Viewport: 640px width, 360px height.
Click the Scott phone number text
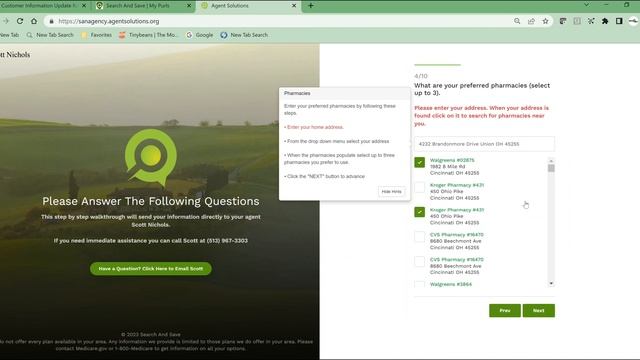(x=227, y=241)
